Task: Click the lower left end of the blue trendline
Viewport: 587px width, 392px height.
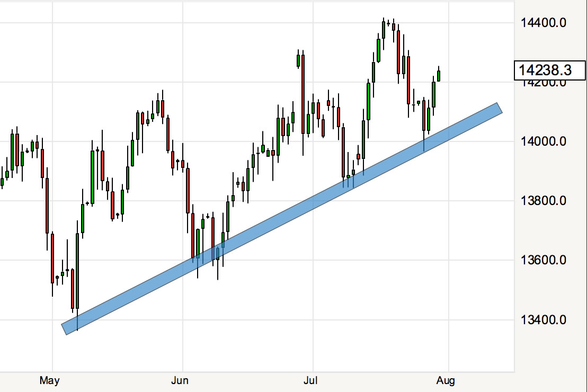Action: 65,329
